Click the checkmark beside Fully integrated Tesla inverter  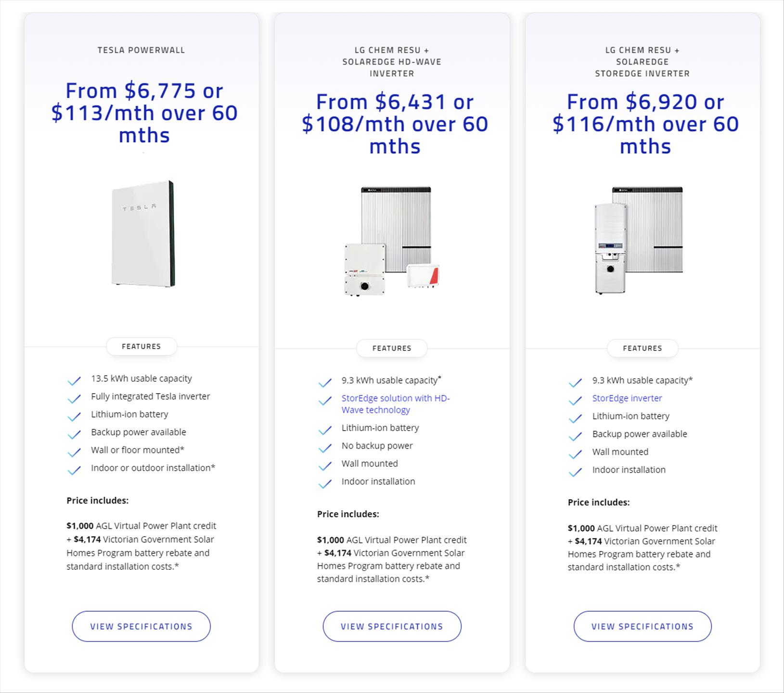(x=74, y=399)
